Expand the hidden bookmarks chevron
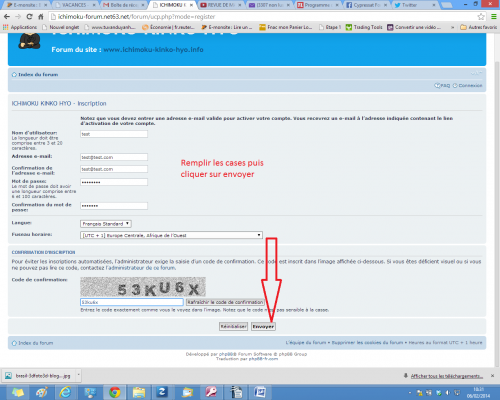 coord(452,27)
